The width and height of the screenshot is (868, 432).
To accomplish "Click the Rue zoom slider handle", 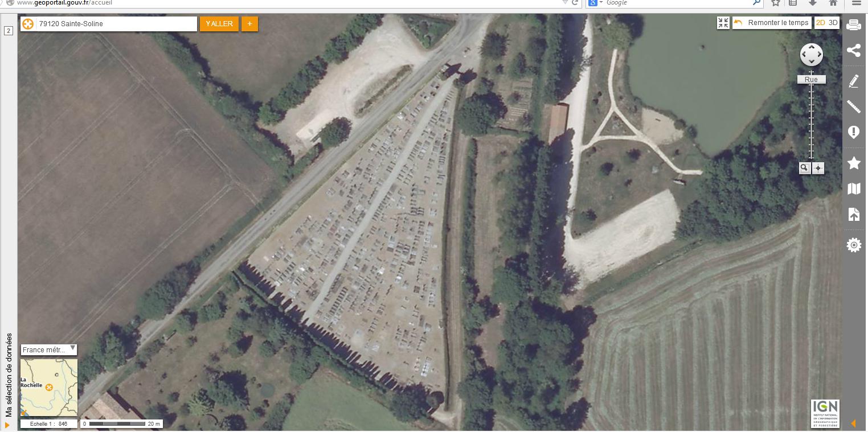I will click(x=811, y=80).
